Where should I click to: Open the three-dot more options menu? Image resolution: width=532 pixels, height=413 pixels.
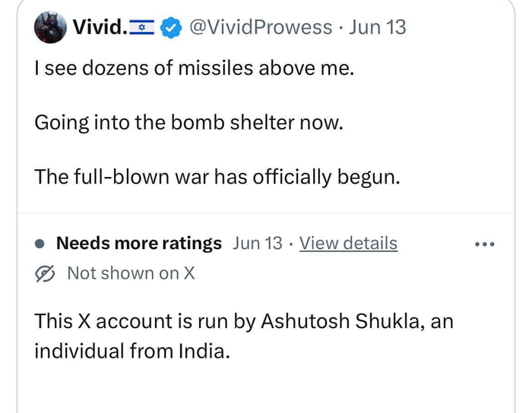[x=484, y=244]
